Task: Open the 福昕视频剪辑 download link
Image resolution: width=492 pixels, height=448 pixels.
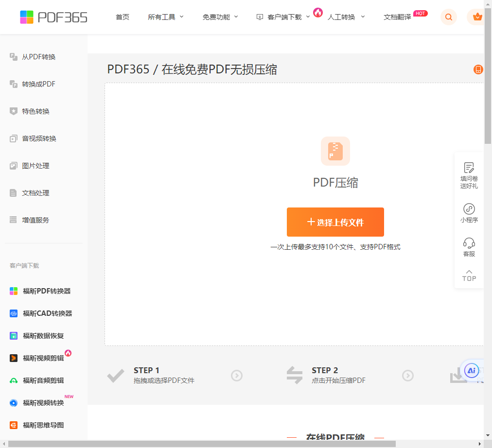Action: click(x=43, y=358)
